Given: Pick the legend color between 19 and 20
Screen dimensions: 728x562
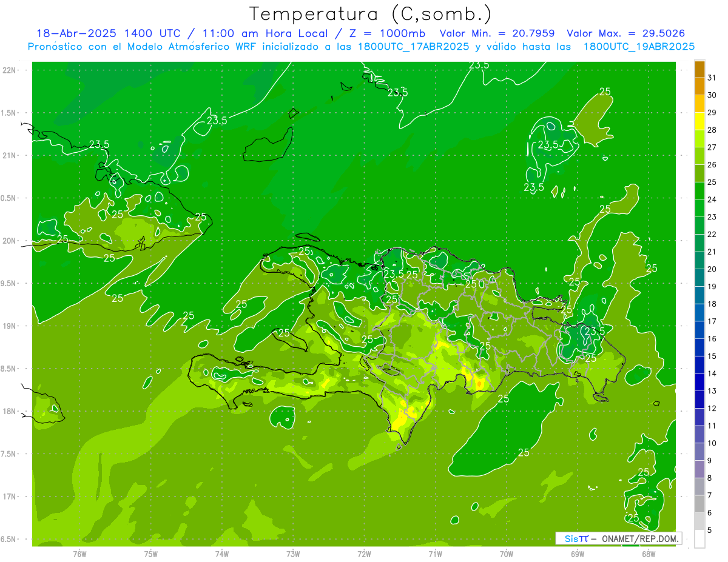Looking at the screenshot, I should point(699,278).
